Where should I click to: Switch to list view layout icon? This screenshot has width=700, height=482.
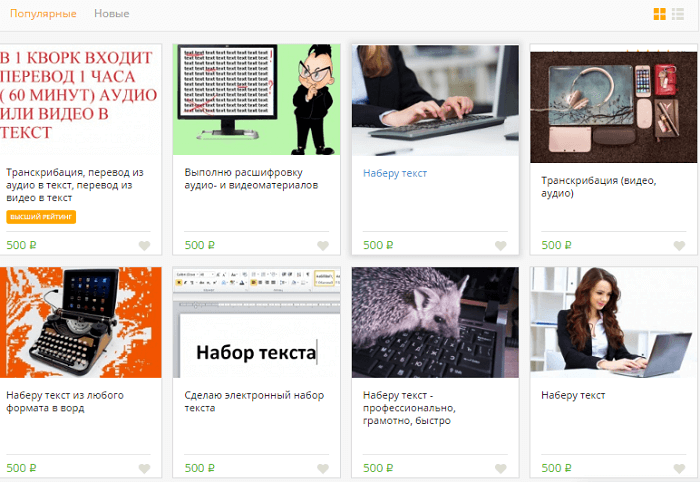[678, 14]
